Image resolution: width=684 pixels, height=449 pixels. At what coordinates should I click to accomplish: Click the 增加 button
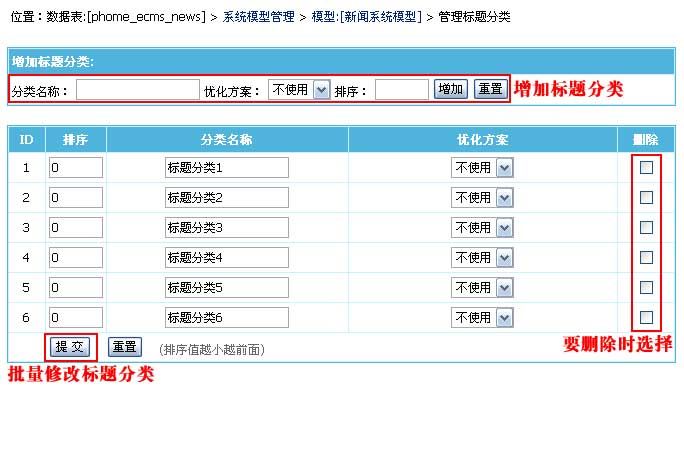tap(451, 89)
